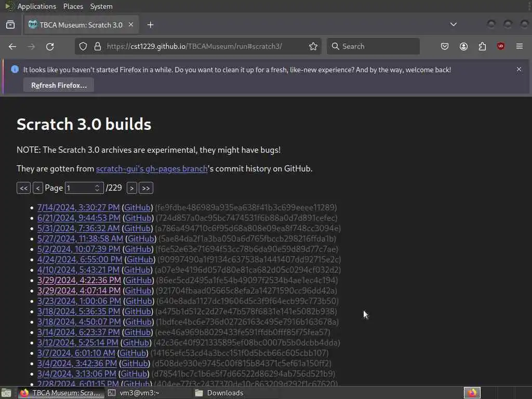Click the URL address bar
The width and height of the screenshot is (532, 399).
pyautogui.click(x=198, y=46)
